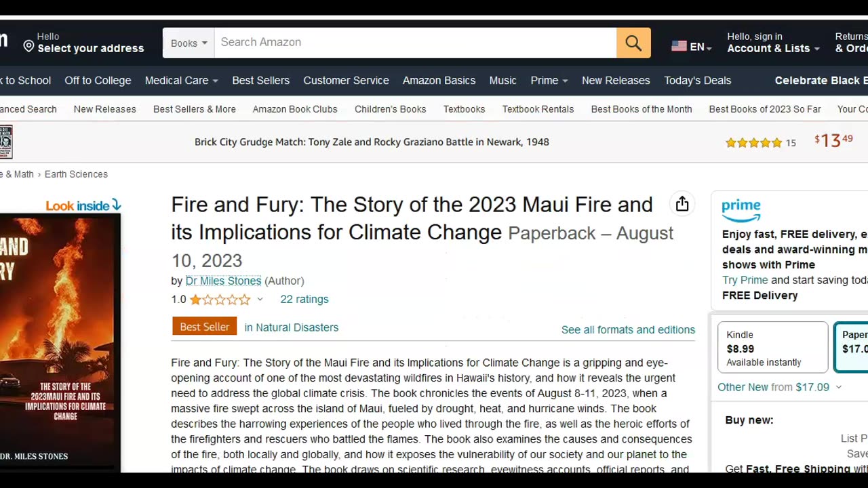Click the Fire and Fury book cover image
Screen dimensions: 868x488
(60, 342)
